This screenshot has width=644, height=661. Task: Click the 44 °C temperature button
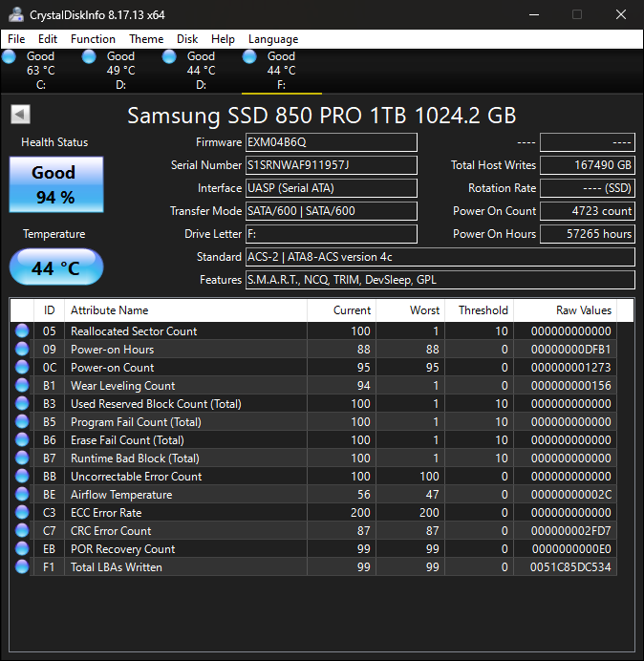55,268
